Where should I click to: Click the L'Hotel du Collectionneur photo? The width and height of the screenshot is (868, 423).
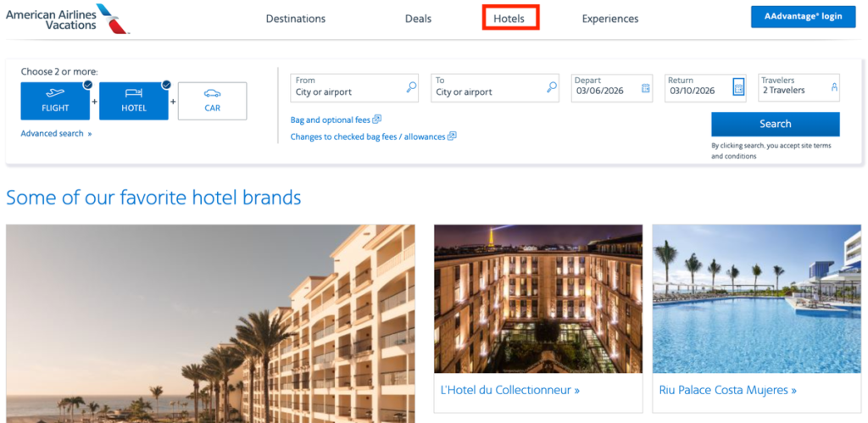tap(538, 298)
